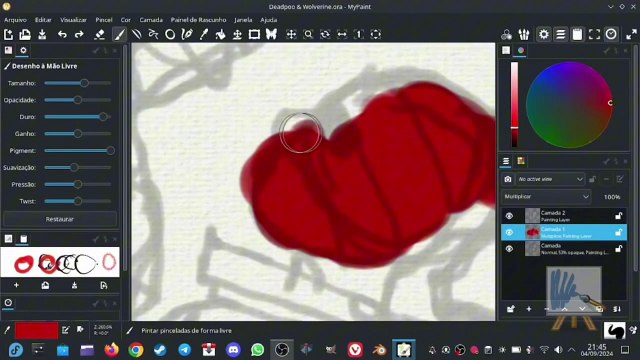Screen dimensions: 640x360
Task: Select the Connected Lines tool
Action: pos(153,35)
